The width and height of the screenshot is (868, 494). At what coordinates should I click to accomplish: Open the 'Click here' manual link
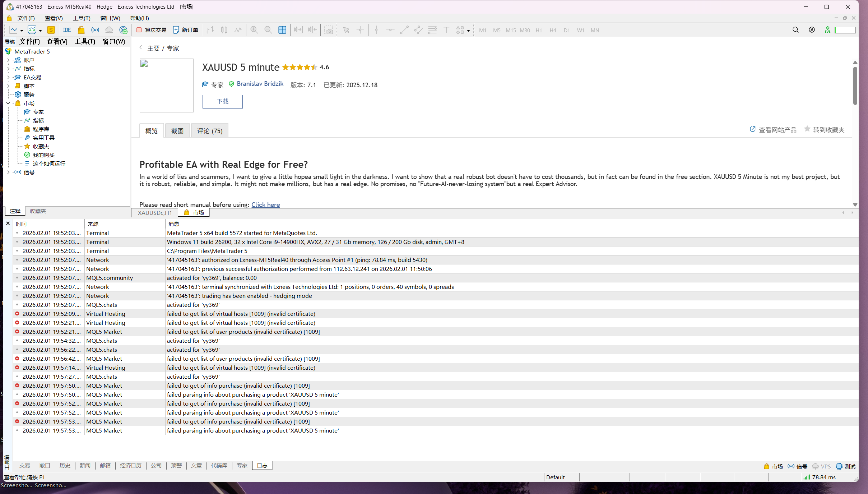coord(265,204)
